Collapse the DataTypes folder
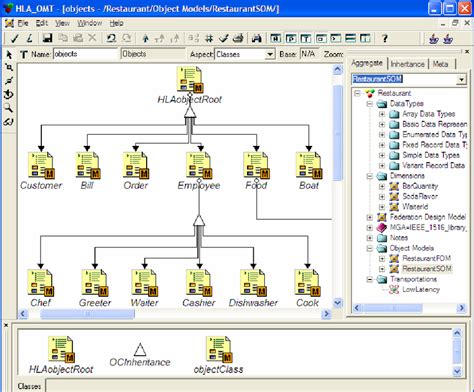Viewport: 474px width, 392px height. coord(370,104)
